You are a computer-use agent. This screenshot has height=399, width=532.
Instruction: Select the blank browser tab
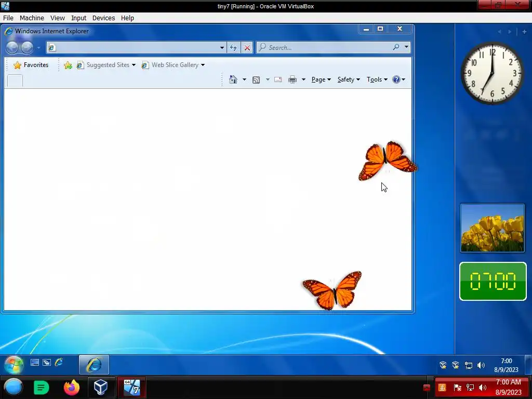[15, 81]
